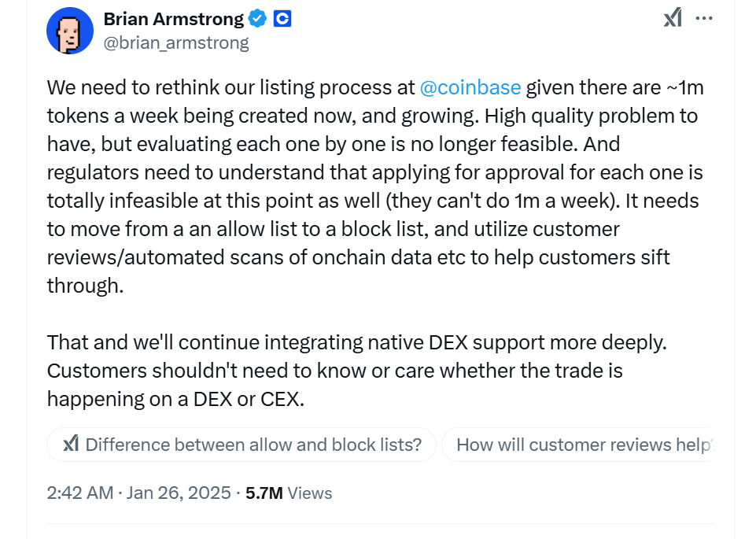
Task: Open the three-dot More options menu
Action: 705,18
